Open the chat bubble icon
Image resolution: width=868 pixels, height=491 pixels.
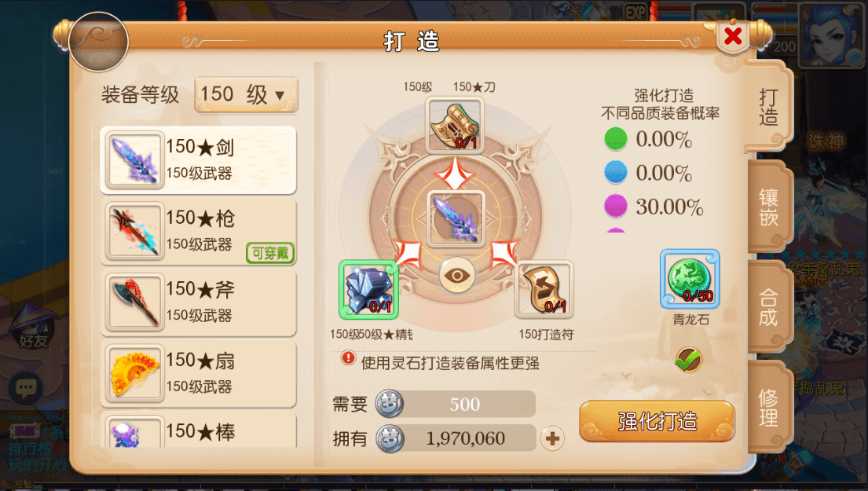[x=25, y=388]
